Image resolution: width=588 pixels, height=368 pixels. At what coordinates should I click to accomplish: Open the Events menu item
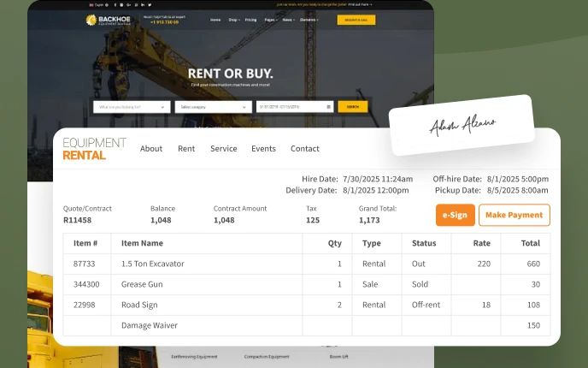[263, 149]
